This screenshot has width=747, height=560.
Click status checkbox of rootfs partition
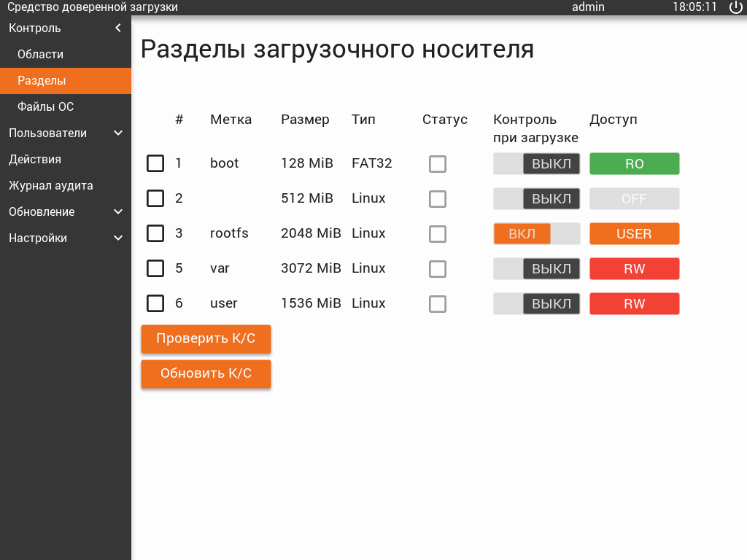tap(438, 234)
